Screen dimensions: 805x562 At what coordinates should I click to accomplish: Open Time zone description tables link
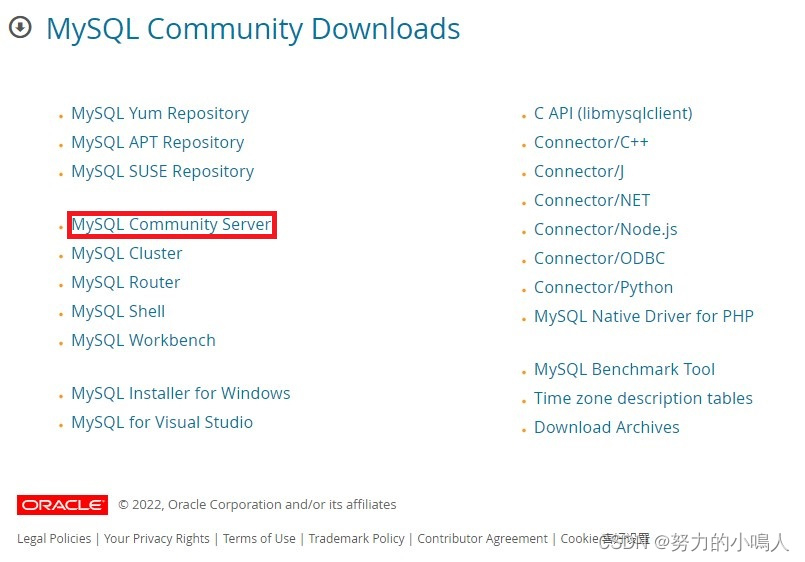point(643,398)
